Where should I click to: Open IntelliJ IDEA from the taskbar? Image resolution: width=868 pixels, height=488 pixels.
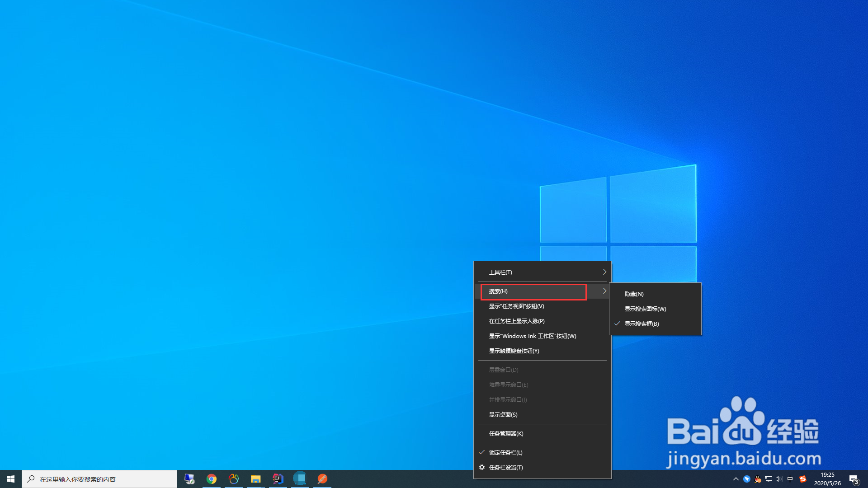(277, 479)
